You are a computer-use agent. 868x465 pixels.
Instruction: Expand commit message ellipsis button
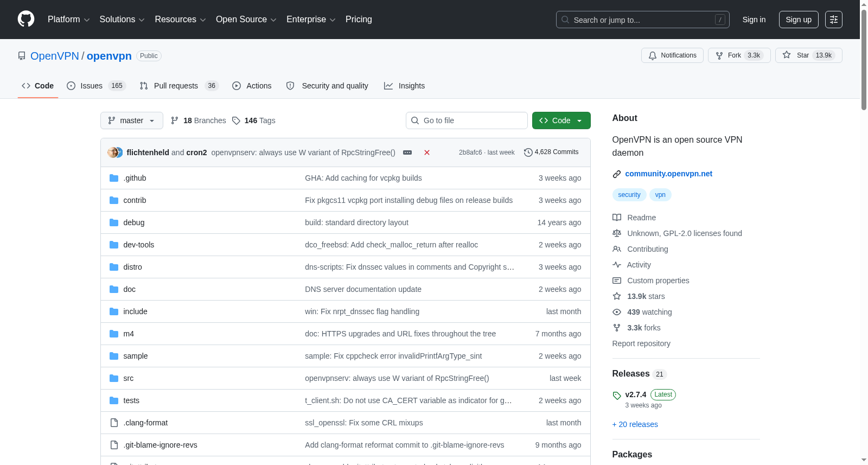pyautogui.click(x=407, y=152)
